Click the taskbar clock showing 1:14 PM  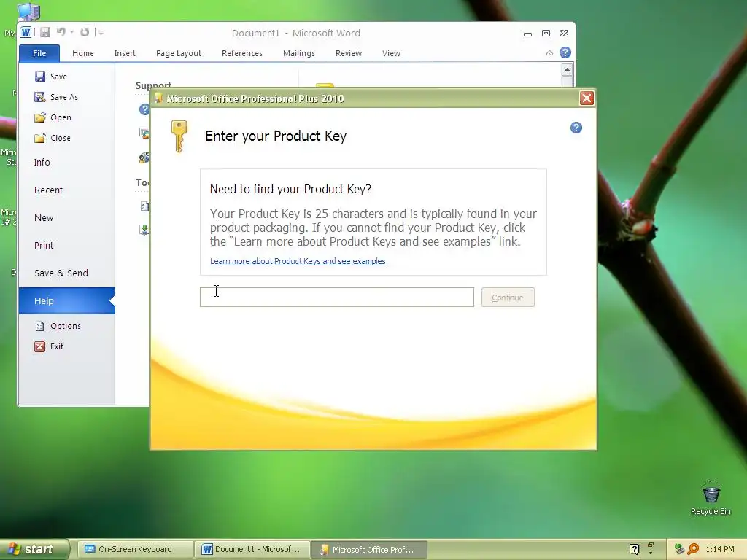720,549
